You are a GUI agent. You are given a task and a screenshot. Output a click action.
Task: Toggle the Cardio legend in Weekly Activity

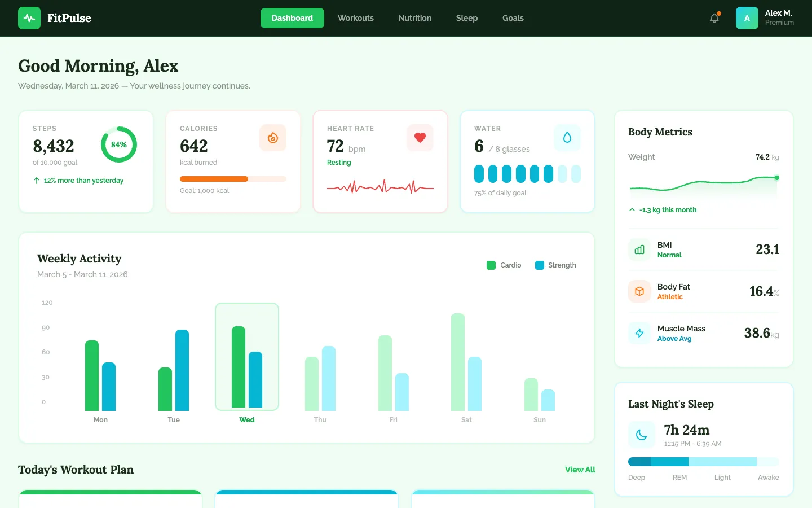coord(504,265)
